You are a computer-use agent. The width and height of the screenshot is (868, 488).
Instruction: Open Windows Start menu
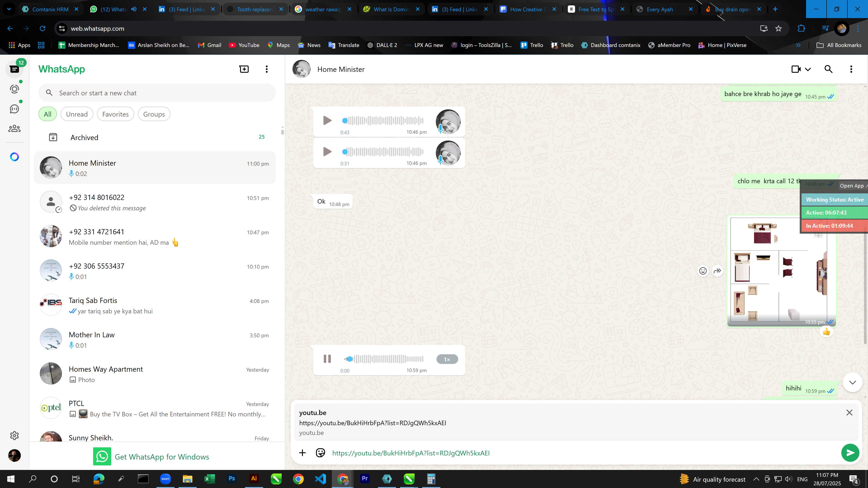(x=11, y=479)
